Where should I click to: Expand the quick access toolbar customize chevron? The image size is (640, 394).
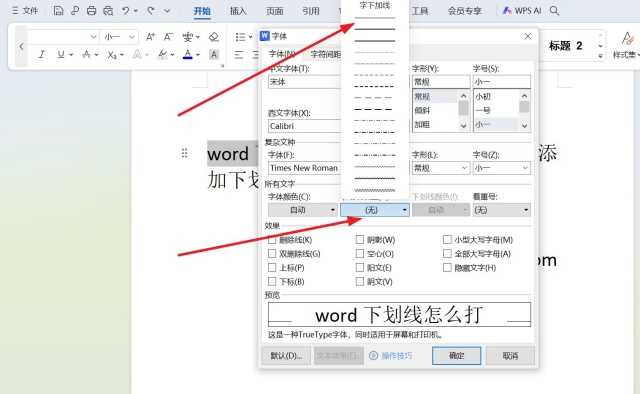[x=167, y=11]
